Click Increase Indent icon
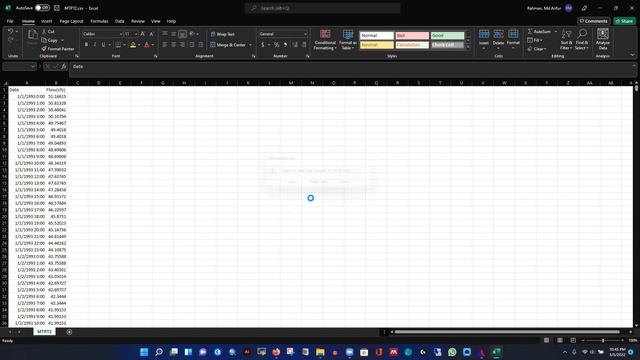Screen dimensions: 640x360 (200, 44)
